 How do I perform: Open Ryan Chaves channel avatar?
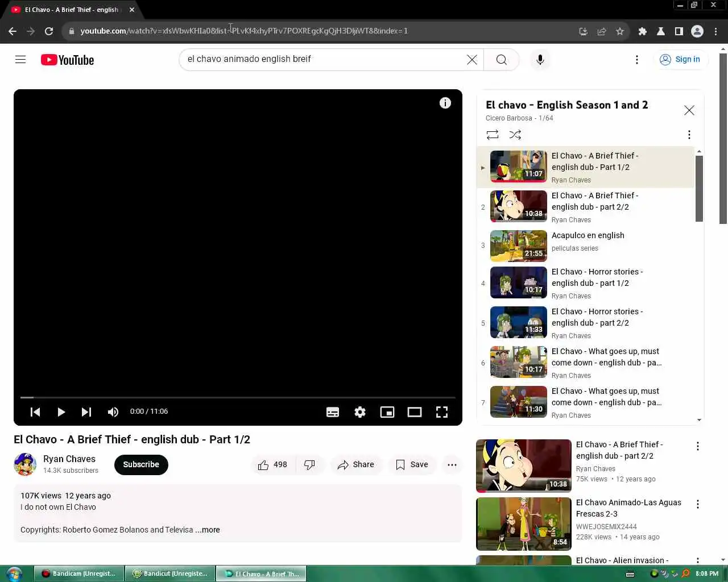tap(25, 464)
